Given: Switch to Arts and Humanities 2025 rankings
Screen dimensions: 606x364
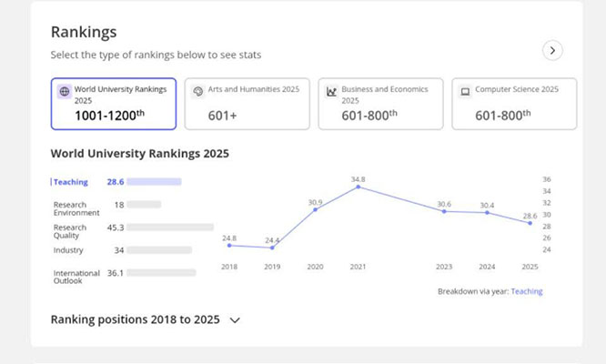Looking at the screenshot, I should 247,103.
